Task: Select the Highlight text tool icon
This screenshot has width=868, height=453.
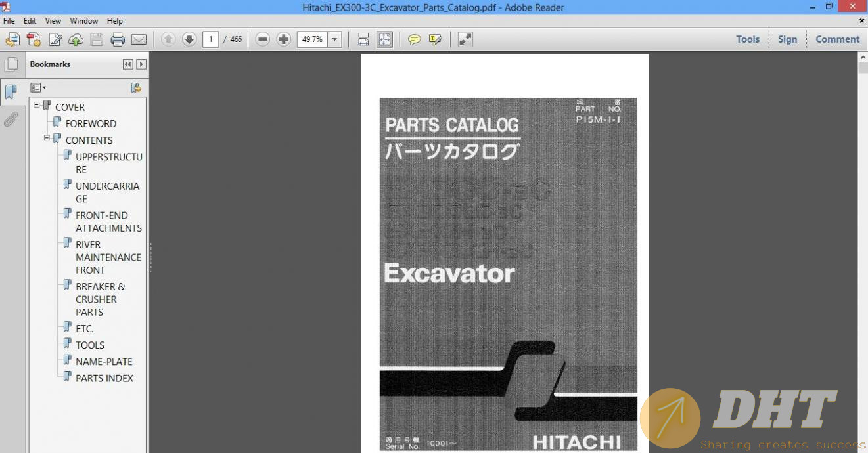Action: pos(435,39)
